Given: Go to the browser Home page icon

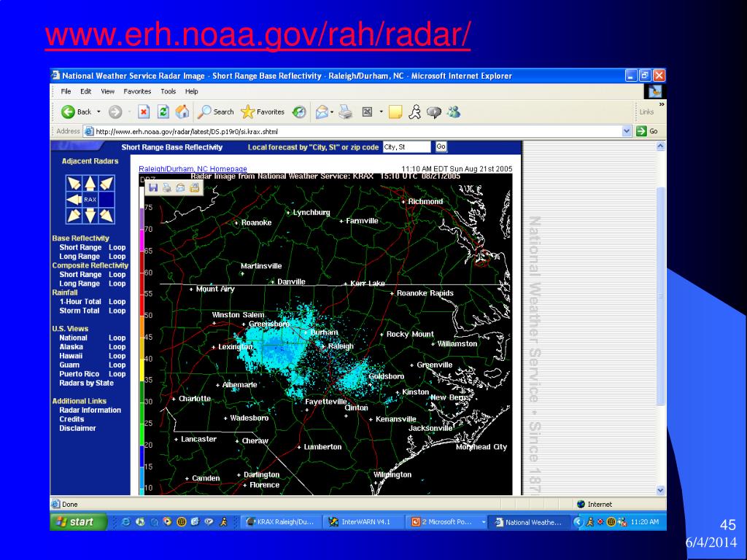Looking at the screenshot, I should (182, 112).
